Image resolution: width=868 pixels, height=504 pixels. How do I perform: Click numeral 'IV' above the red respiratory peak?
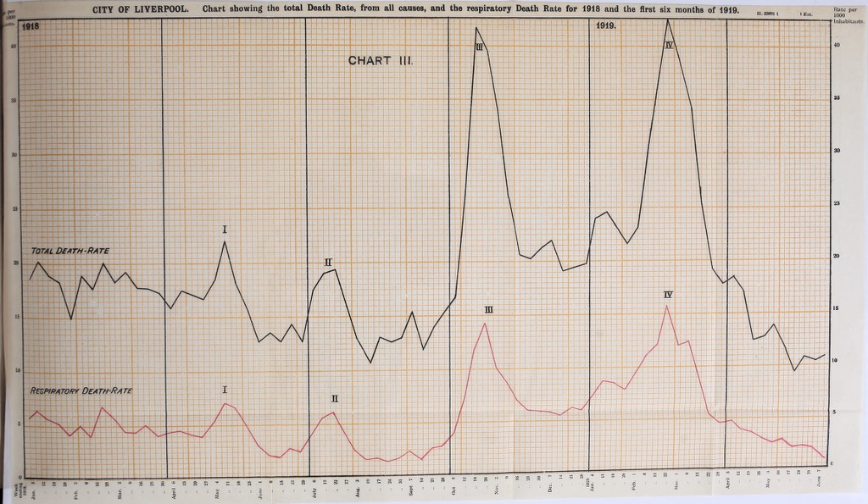point(668,296)
